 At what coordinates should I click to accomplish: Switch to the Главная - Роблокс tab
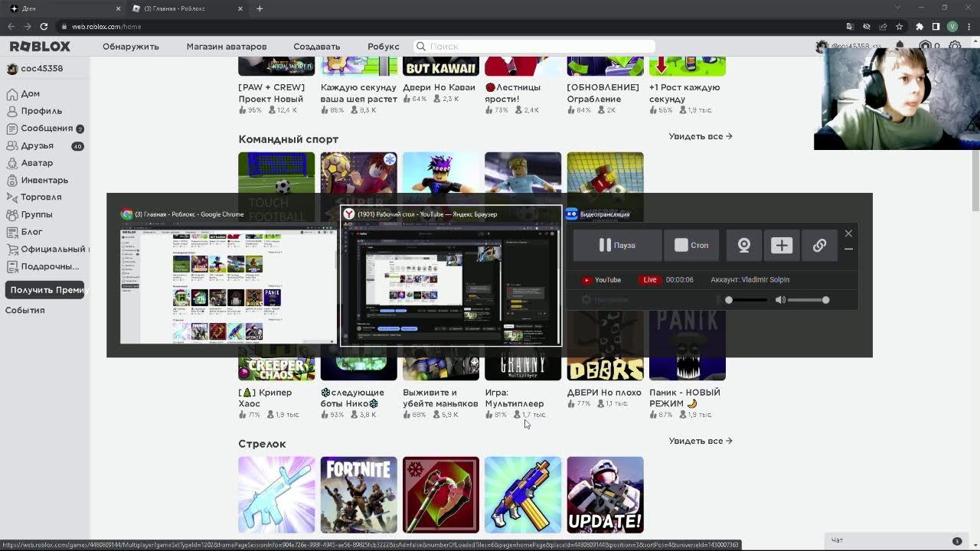(187, 8)
